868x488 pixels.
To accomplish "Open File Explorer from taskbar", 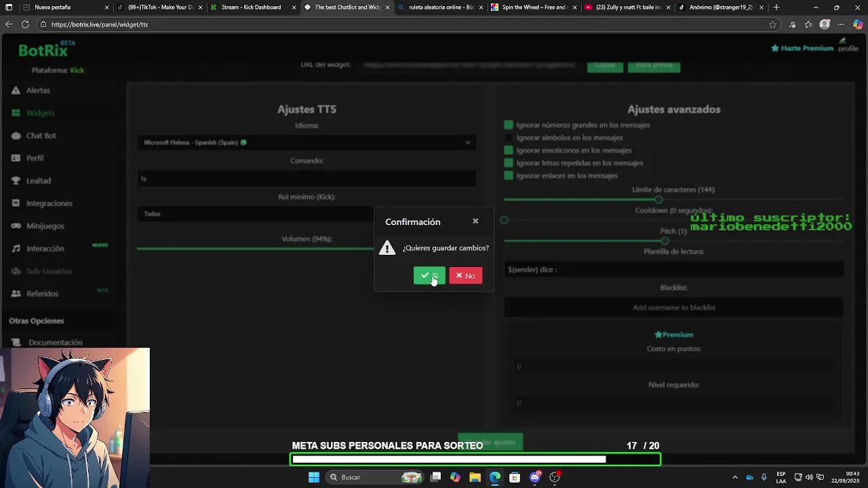I will tap(475, 477).
